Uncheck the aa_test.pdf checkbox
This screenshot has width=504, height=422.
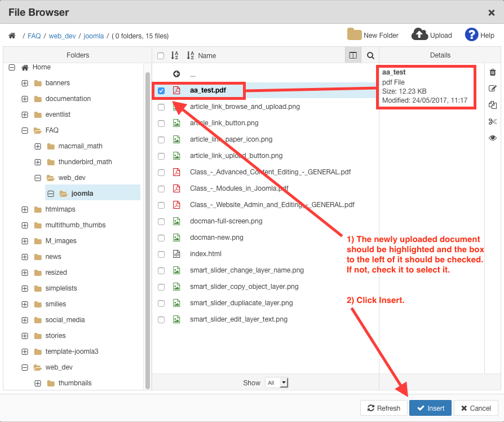click(161, 91)
